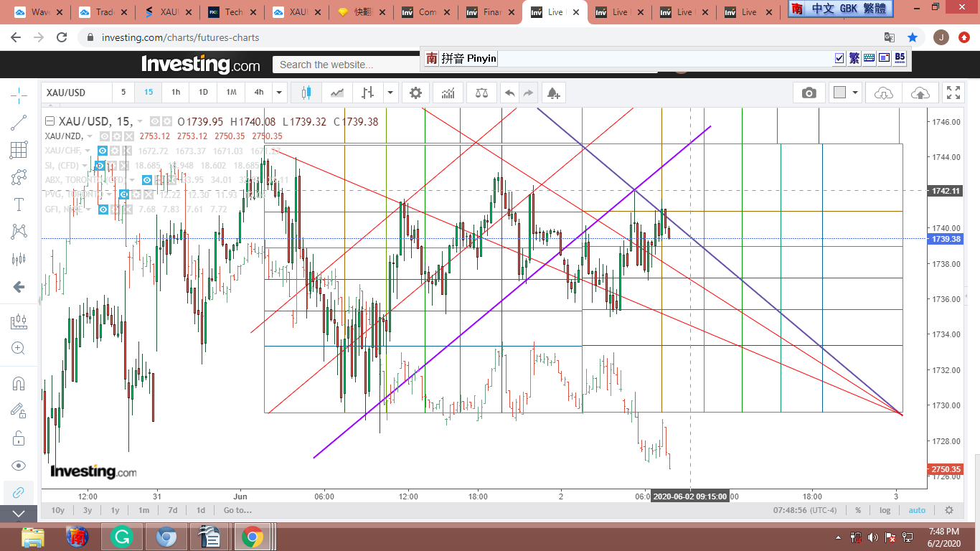The width and height of the screenshot is (980, 551).
Task: Toggle visibility of XAU/CHF series
Action: pos(103,151)
